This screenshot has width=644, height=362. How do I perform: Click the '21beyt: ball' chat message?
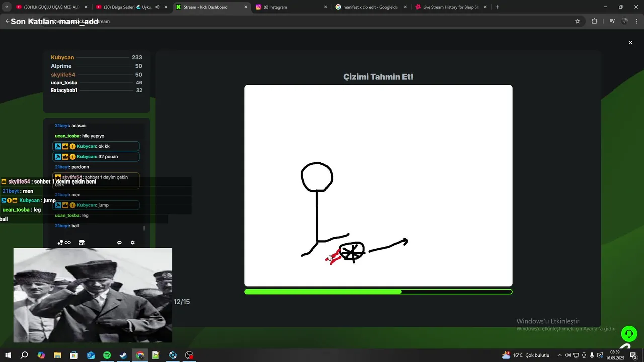coord(67,226)
